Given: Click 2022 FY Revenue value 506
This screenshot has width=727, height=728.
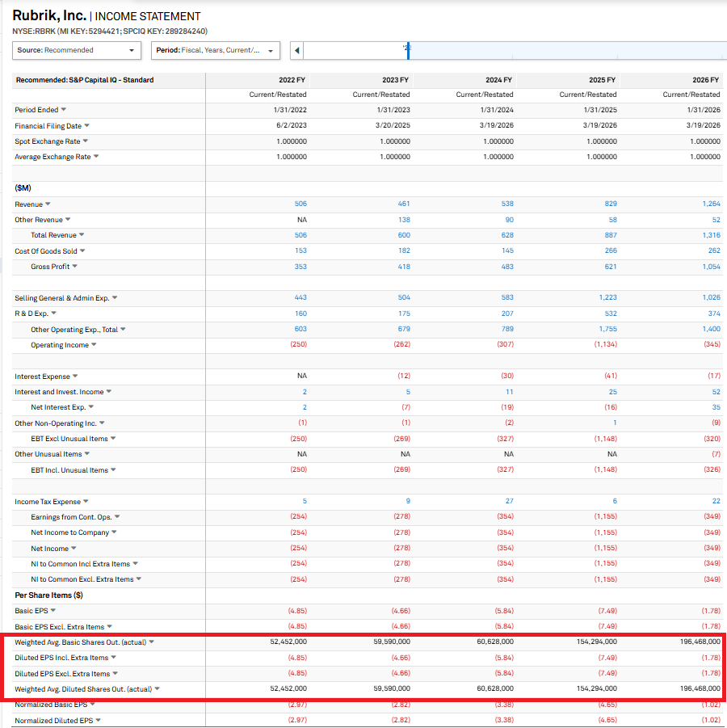Looking at the screenshot, I should pyautogui.click(x=300, y=204).
